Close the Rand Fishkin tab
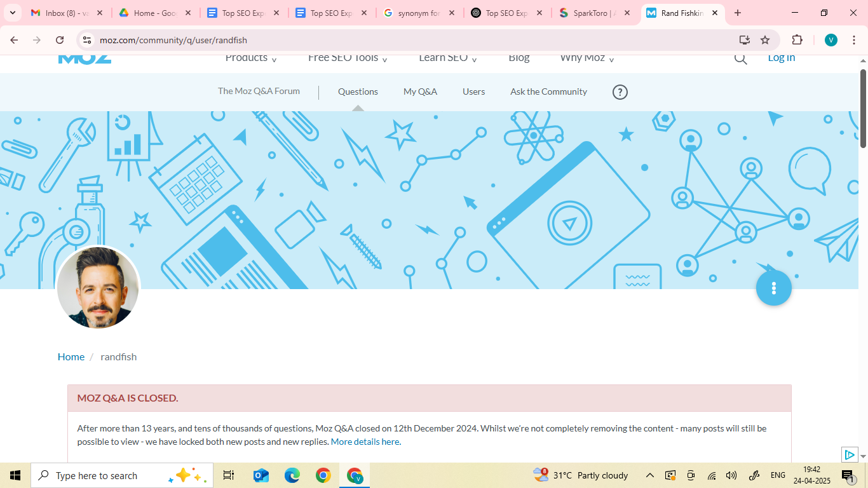Viewport: 868px width, 488px height. click(714, 13)
